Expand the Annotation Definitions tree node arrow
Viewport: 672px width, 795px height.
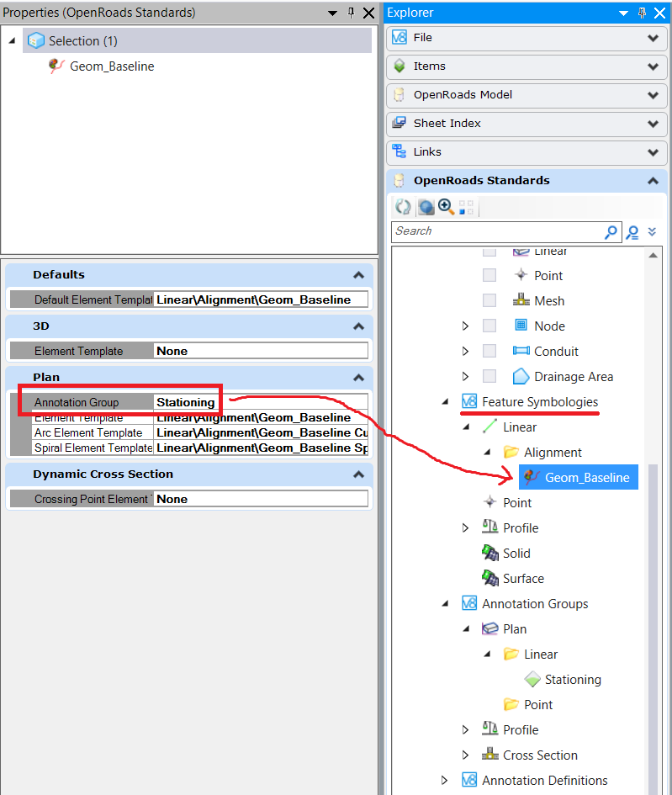[x=444, y=780]
